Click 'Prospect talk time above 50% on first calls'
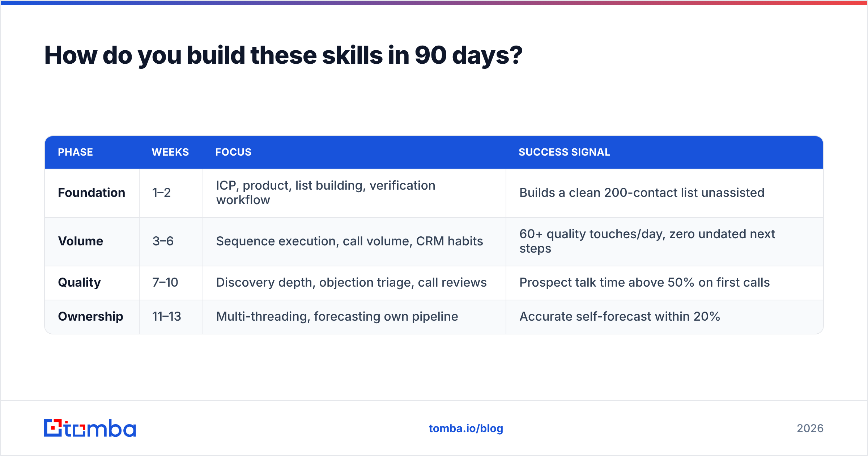The height and width of the screenshot is (456, 868). [644, 282]
